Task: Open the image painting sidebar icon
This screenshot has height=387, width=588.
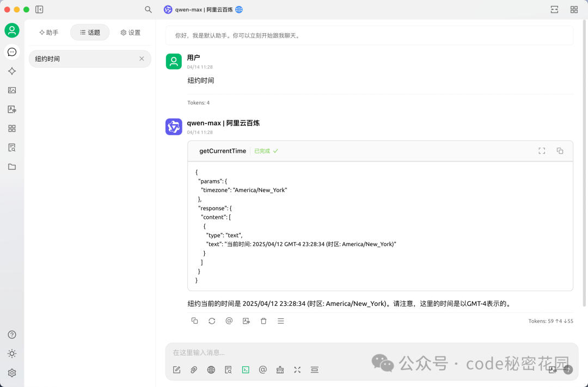Action: [12, 90]
